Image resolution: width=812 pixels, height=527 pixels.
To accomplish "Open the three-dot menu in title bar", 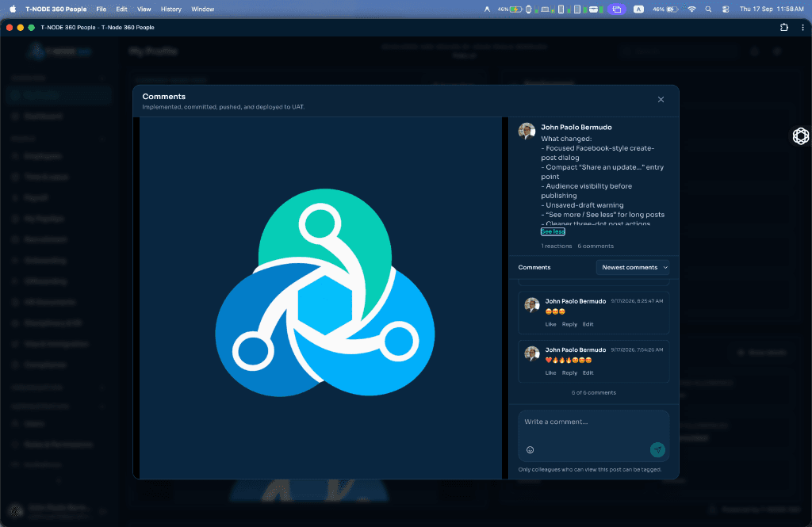I will click(802, 28).
